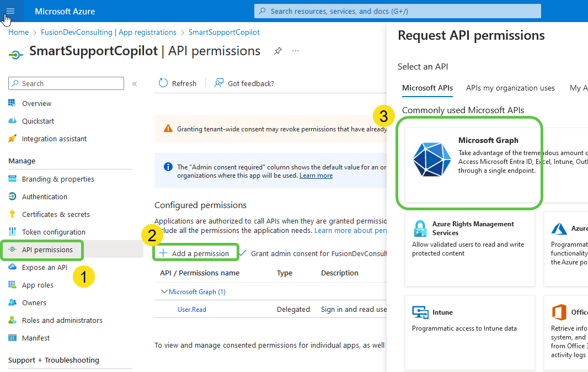
Task: Pin the API permissions page
Action: 277,50
